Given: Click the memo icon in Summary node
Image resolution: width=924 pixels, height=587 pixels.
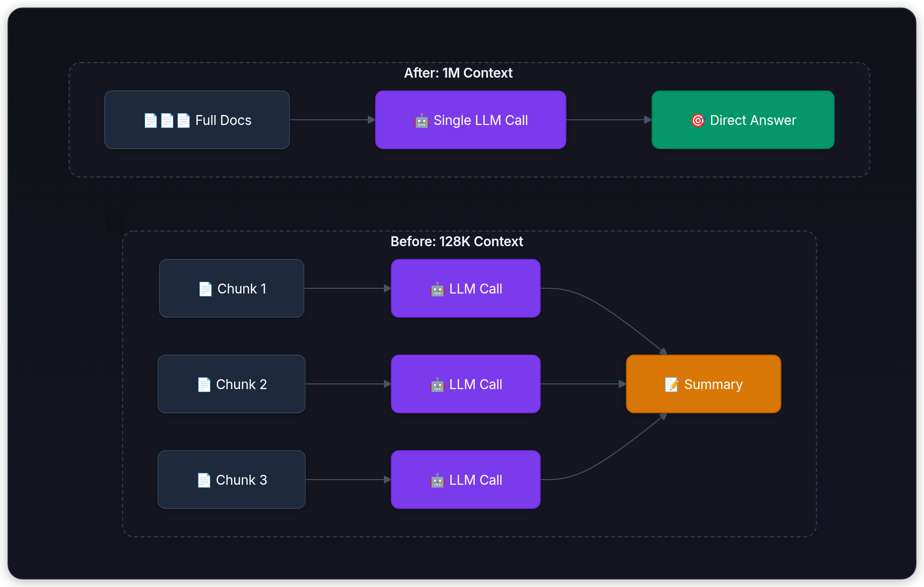Looking at the screenshot, I should coord(672,384).
